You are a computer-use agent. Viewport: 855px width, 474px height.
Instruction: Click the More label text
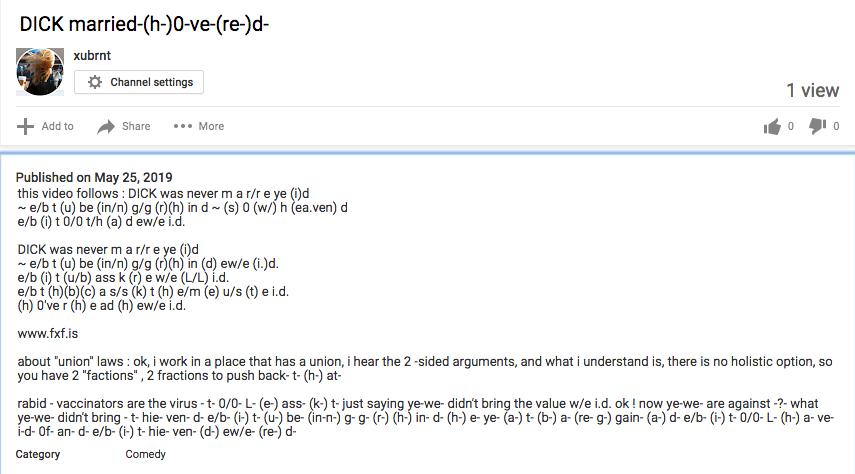click(x=211, y=126)
